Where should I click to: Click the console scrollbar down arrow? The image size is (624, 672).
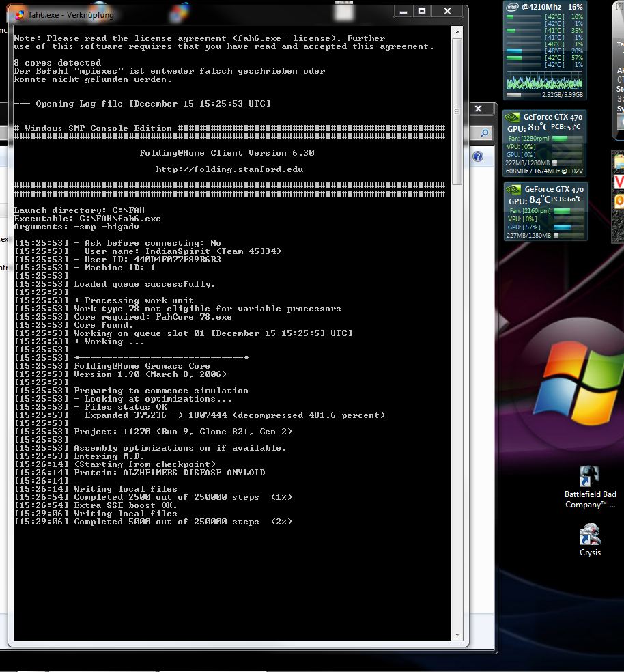pyautogui.click(x=457, y=636)
